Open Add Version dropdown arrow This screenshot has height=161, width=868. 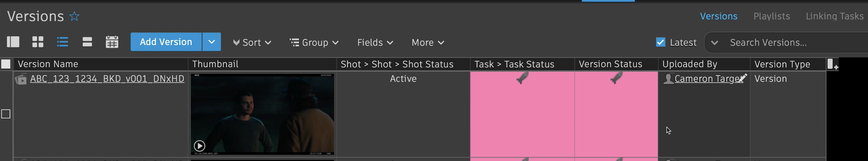212,42
